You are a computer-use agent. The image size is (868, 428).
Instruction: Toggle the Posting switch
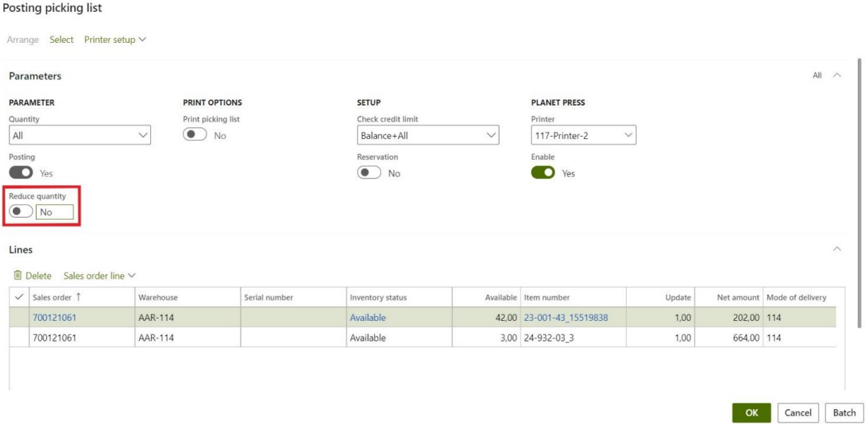[x=21, y=172]
